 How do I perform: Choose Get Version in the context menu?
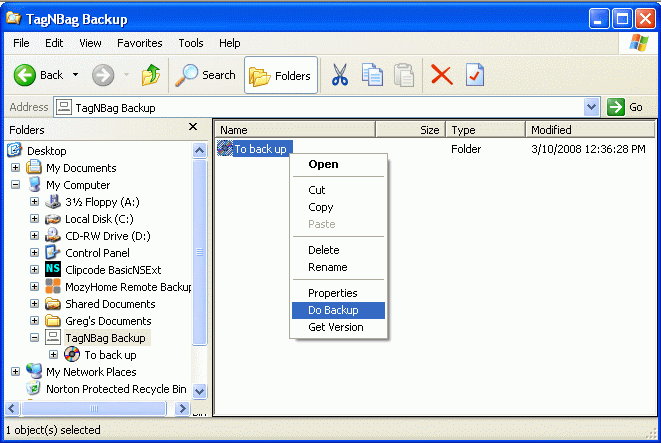338,328
